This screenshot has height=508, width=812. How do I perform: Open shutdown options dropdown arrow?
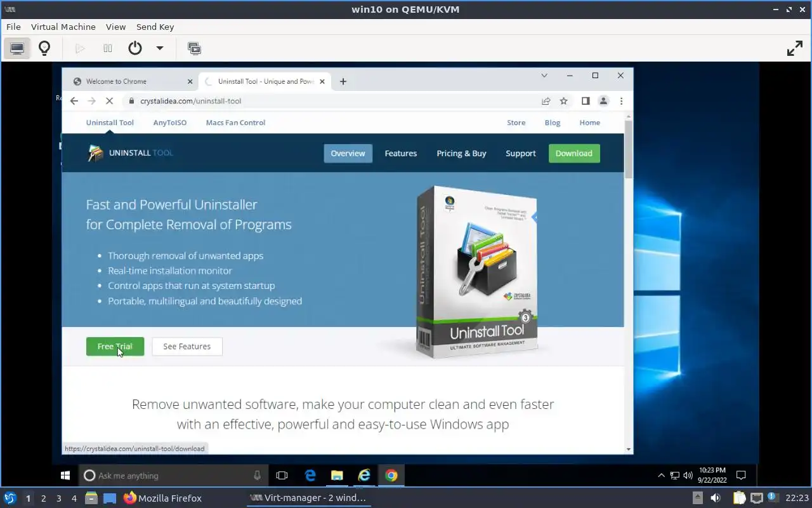(x=160, y=48)
